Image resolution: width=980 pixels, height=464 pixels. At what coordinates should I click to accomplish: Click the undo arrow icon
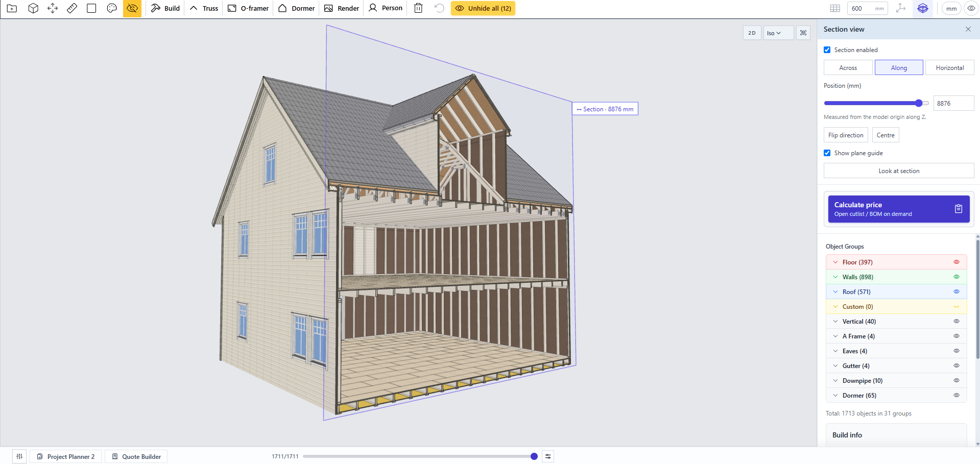point(439,8)
